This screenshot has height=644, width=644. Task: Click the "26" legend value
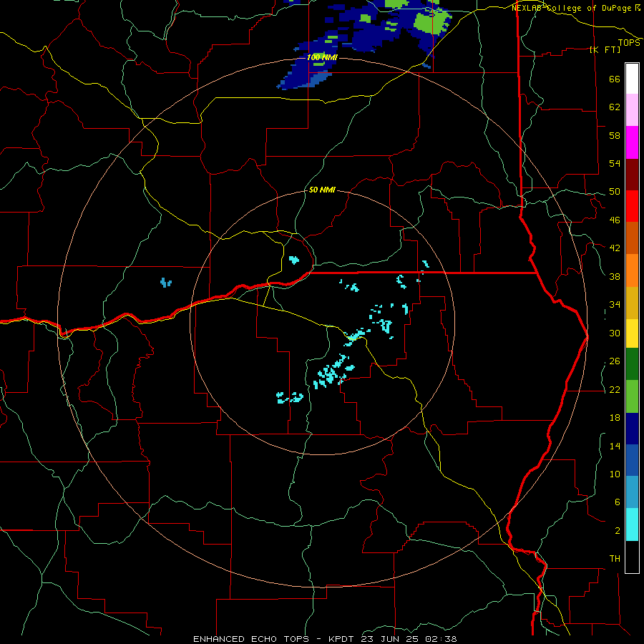click(615, 361)
